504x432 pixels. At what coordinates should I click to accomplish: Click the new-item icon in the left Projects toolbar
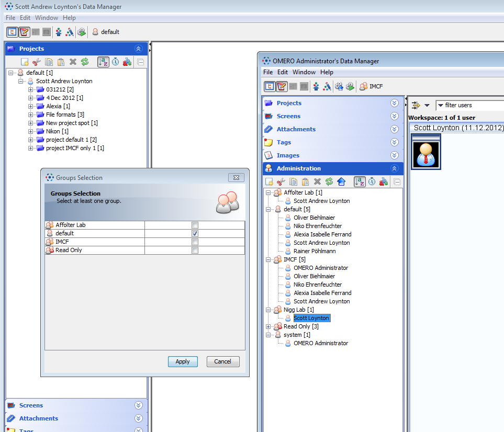pos(25,62)
